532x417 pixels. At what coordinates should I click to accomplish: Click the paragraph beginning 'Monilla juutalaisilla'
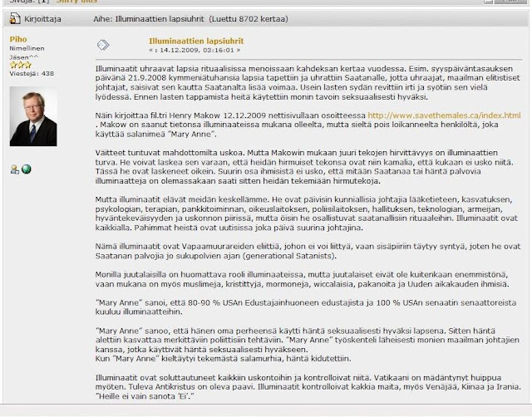[302, 279]
